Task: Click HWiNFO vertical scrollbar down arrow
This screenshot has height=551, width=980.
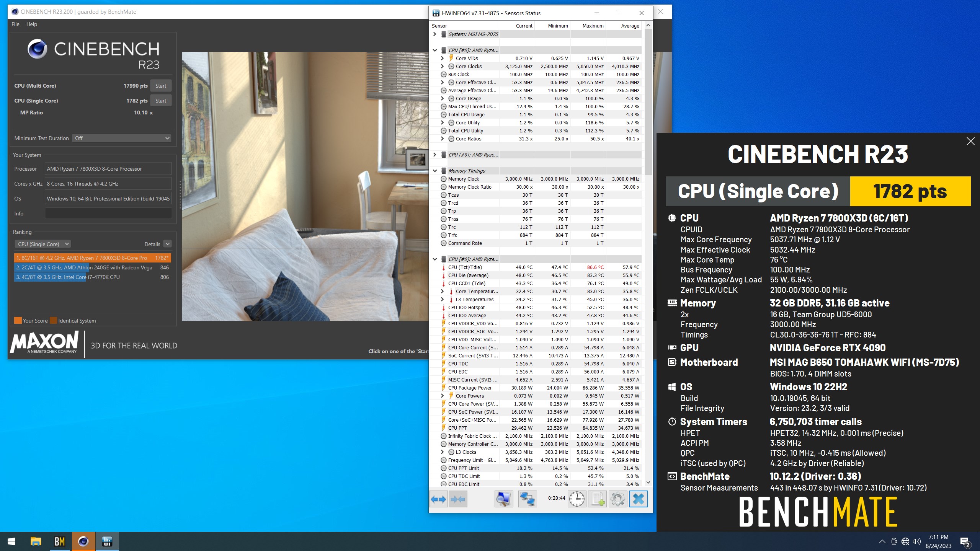Action: click(648, 482)
